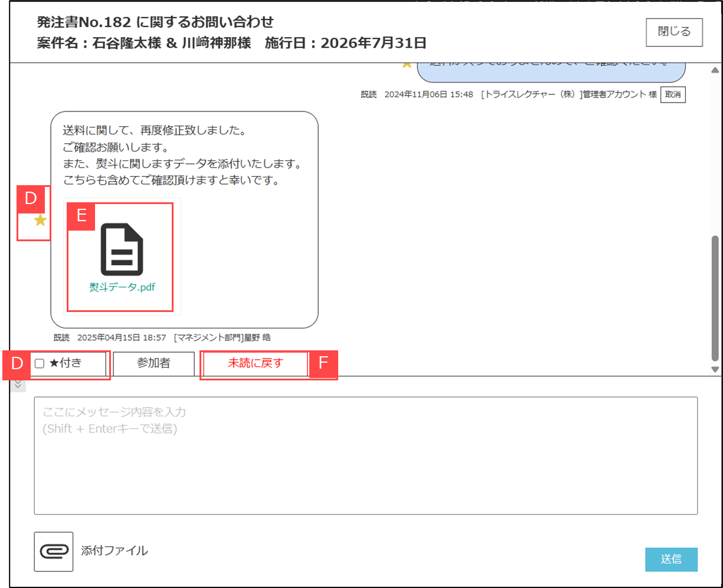
Task: Click the scrollbar down arrow
Action: coord(715,370)
